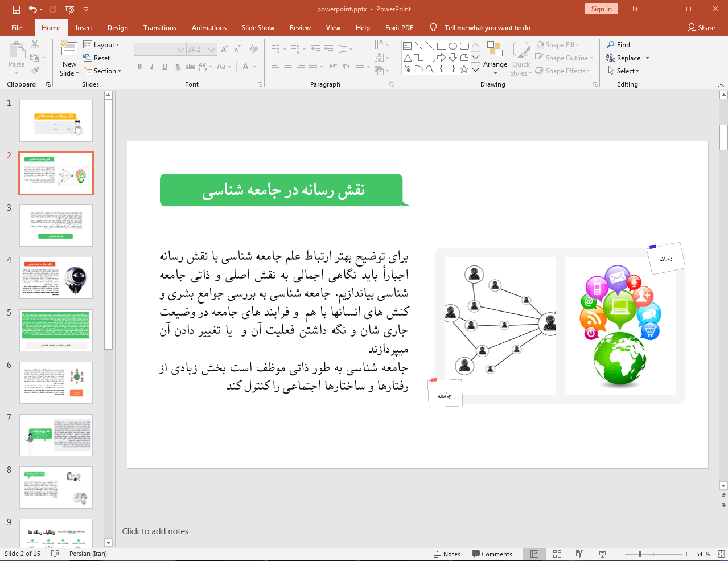Run the spell check status icon
The image size is (728, 561).
pos(55,554)
